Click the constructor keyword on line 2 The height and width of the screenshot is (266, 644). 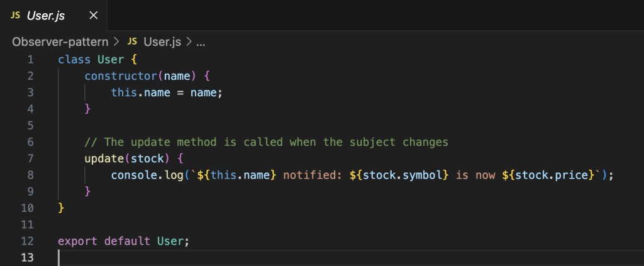tap(121, 76)
